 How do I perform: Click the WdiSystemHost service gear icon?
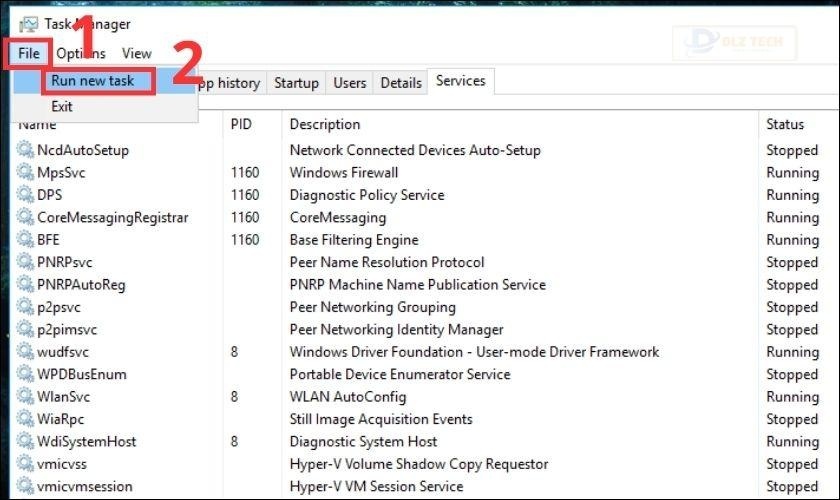coord(25,442)
